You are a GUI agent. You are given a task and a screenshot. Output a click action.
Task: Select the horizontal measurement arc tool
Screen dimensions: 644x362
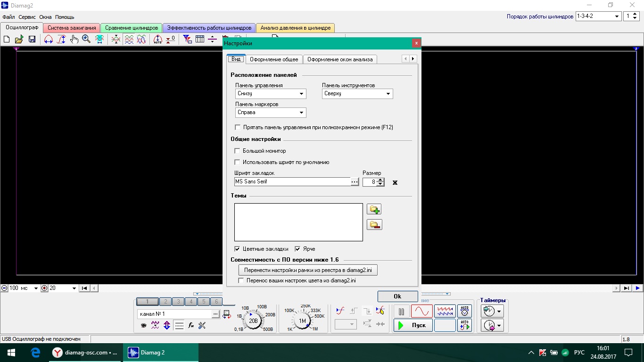tap(49, 40)
